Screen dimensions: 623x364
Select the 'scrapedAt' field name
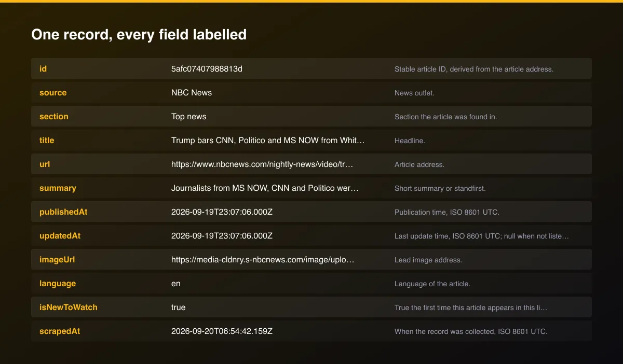60,331
